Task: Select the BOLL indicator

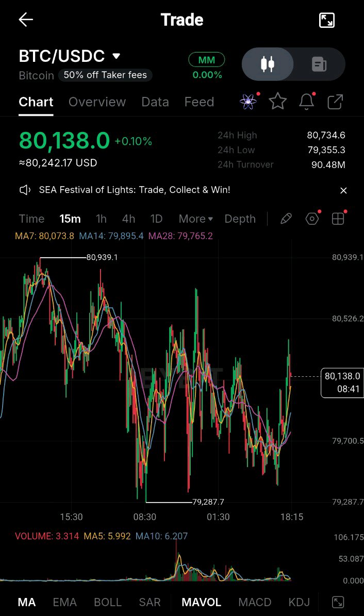Action: [x=108, y=602]
